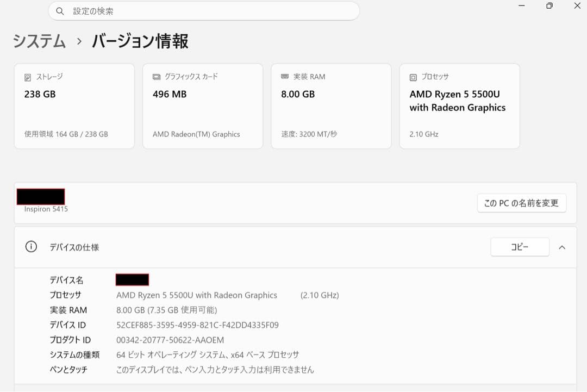Click the processor chip icon

tap(413, 78)
